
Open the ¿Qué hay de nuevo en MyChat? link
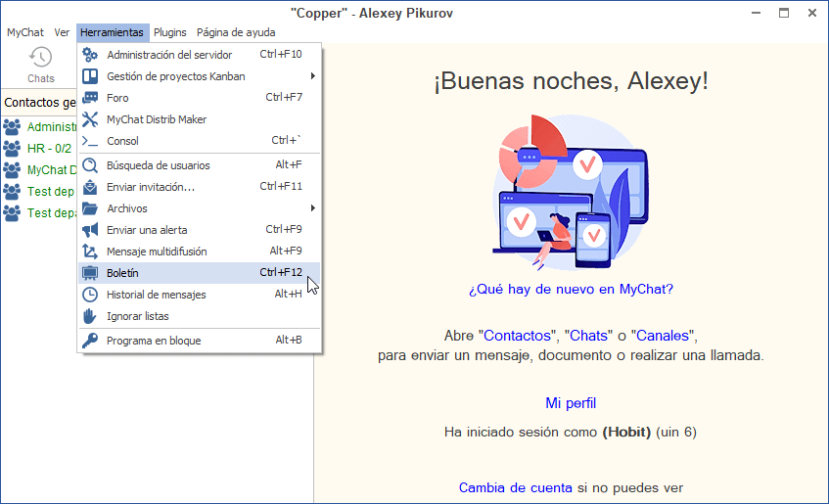click(571, 290)
